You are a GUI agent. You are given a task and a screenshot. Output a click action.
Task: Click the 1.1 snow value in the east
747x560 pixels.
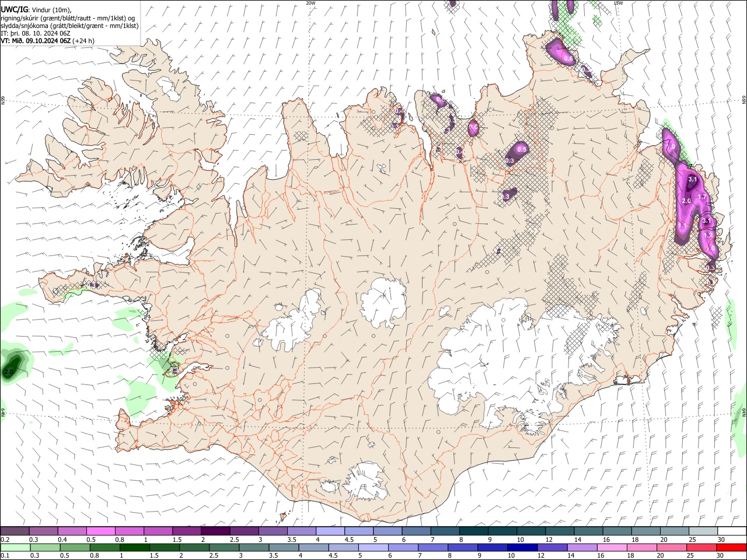pyautogui.click(x=682, y=225)
